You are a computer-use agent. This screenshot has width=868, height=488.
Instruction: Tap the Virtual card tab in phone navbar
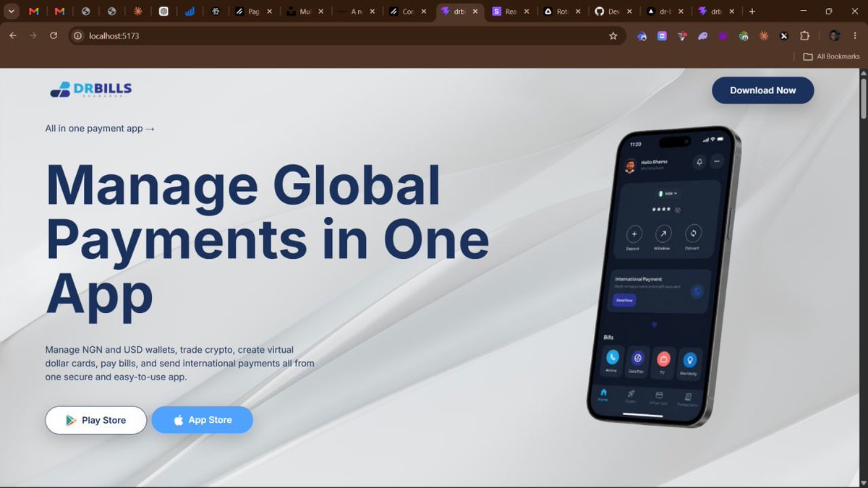tap(658, 398)
